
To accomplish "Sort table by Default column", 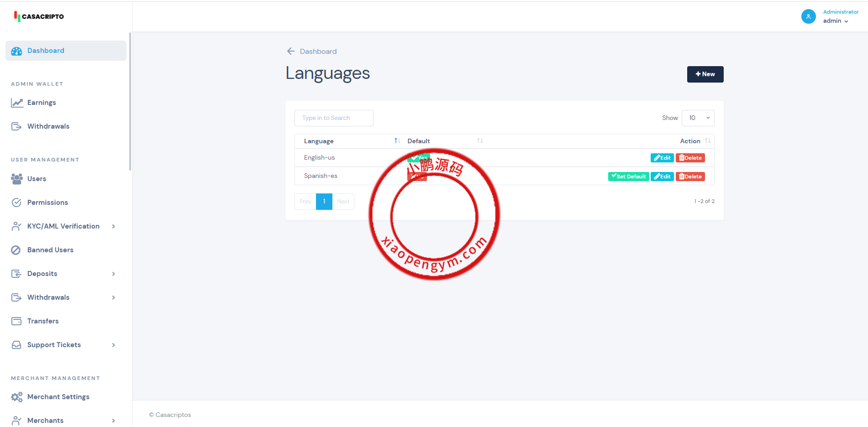I will click(x=479, y=141).
